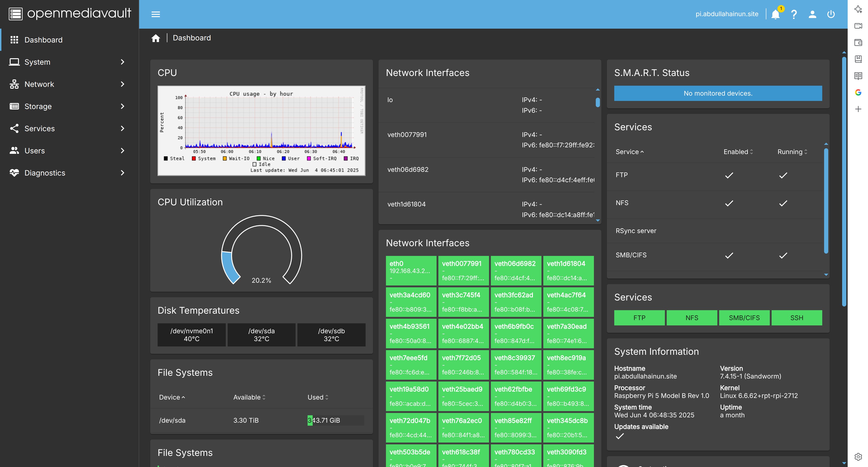The image size is (868, 467).
Task: Sort services by Running column
Action: click(x=792, y=152)
